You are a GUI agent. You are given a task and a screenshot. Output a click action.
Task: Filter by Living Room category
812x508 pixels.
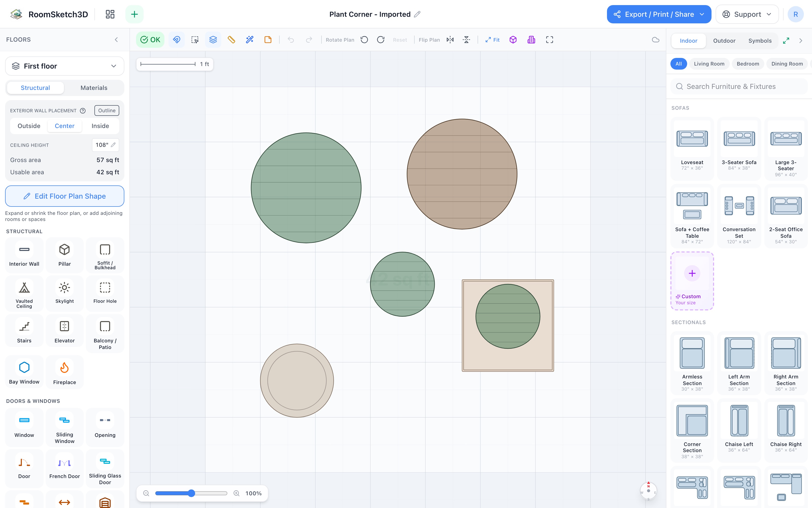point(709,64)
